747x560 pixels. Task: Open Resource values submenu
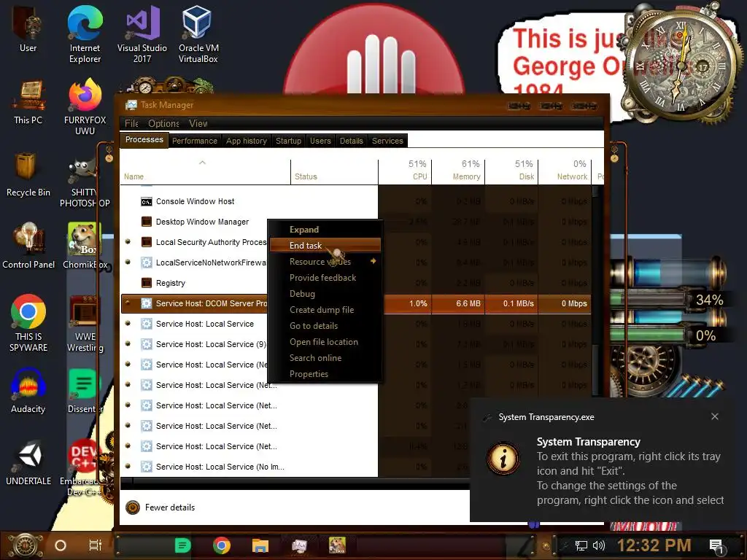point(325,262)
